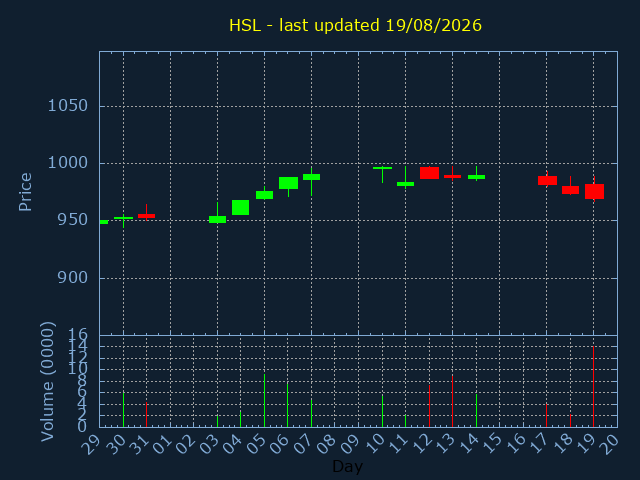Click the 1000 price axis label
Image resolution: width=640 pixels, height=480 pixels.
point(68,163)
